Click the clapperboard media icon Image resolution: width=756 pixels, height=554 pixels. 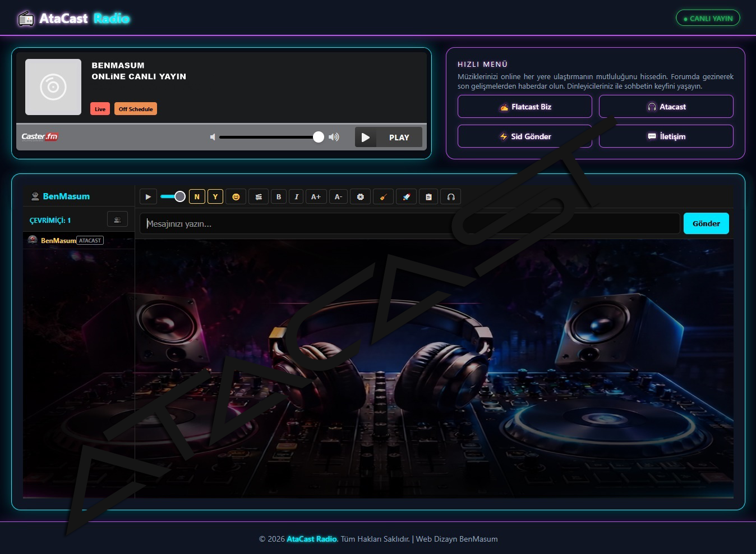259,197
